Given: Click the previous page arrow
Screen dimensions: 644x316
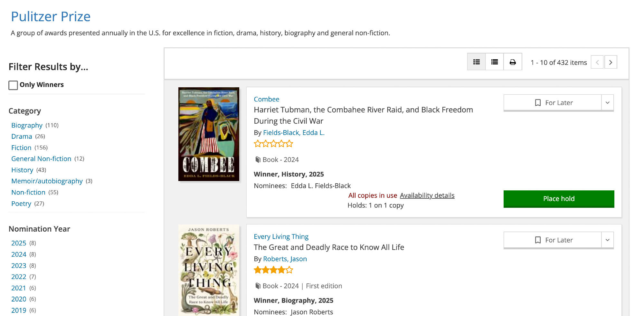Looking at the screenshot, I should point(597,62).
